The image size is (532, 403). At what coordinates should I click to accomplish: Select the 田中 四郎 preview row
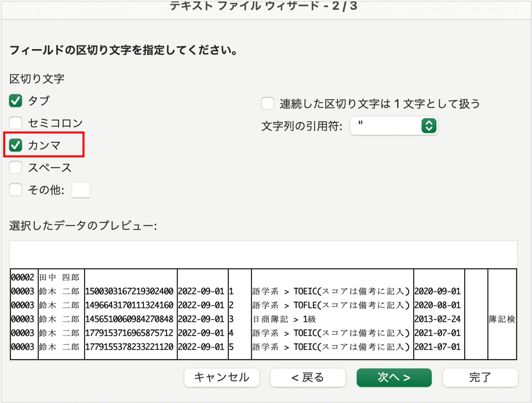click(x=59, y=277)
